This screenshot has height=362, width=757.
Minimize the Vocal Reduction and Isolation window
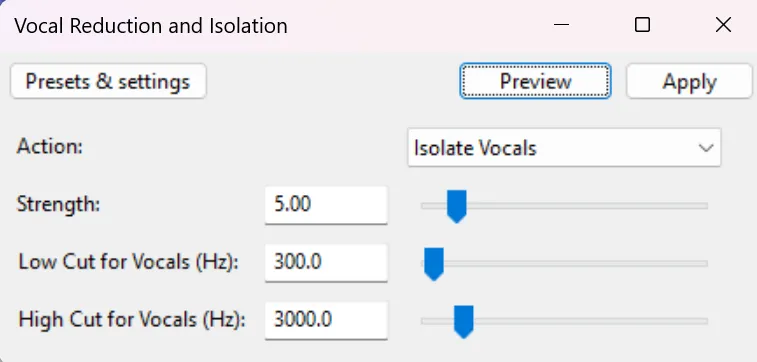click(x=561, y=25)
